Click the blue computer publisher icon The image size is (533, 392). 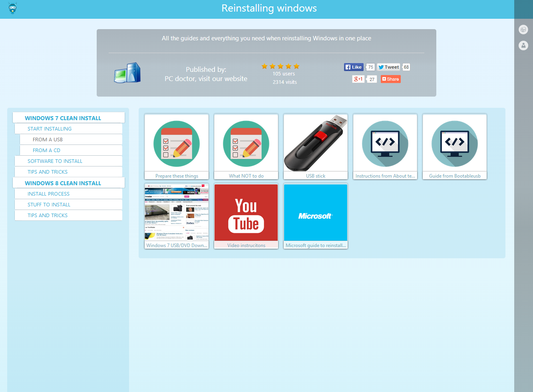point(127,73)
